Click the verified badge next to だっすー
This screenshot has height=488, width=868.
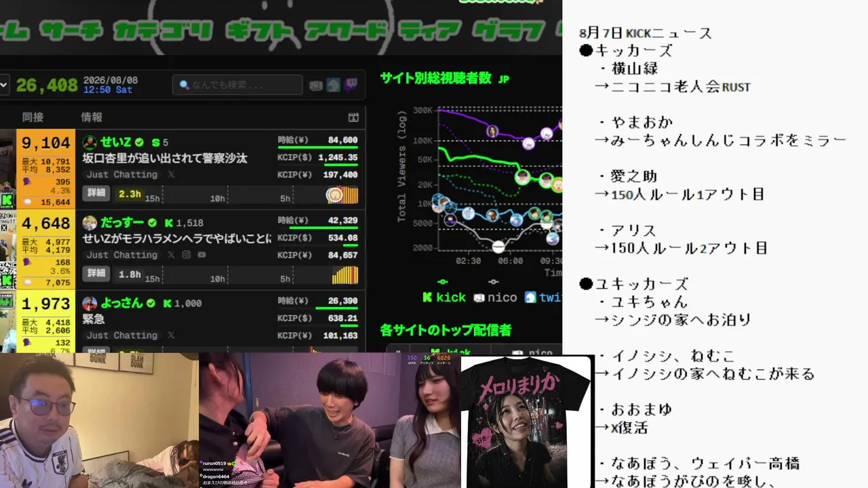153,223
